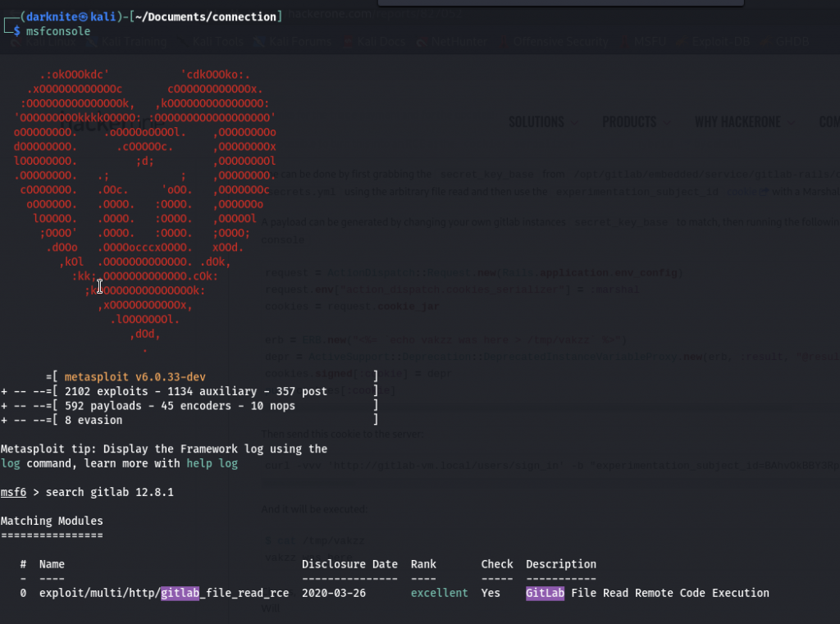The width and height of the screenshot is (840, 624).
Task: Open the MSFU bookmark
Action: 650,42
